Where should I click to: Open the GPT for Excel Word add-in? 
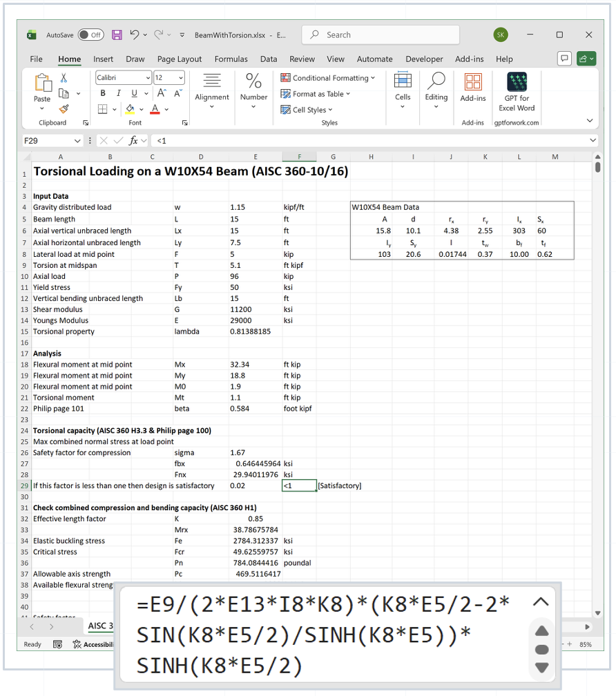(517, 92)
